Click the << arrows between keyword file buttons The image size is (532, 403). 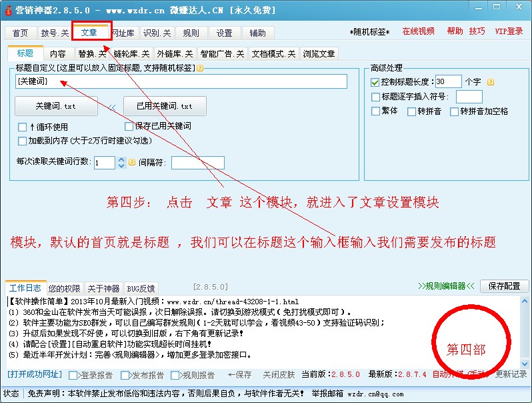111,107
